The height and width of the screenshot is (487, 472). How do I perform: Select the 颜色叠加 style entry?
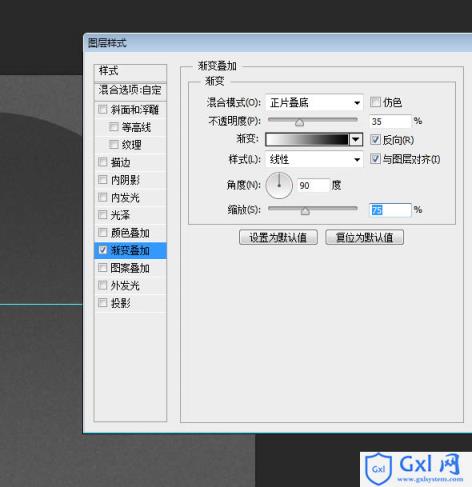[130, 233]
